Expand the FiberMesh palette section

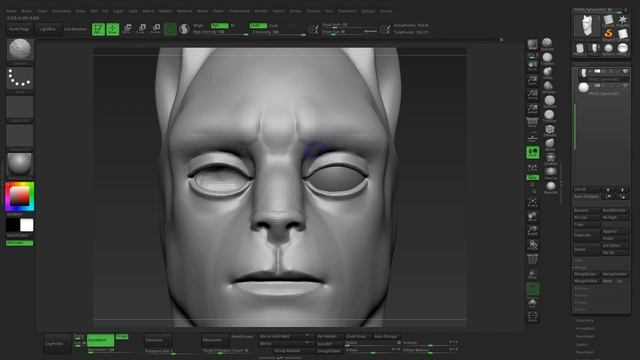click(585, 352)
